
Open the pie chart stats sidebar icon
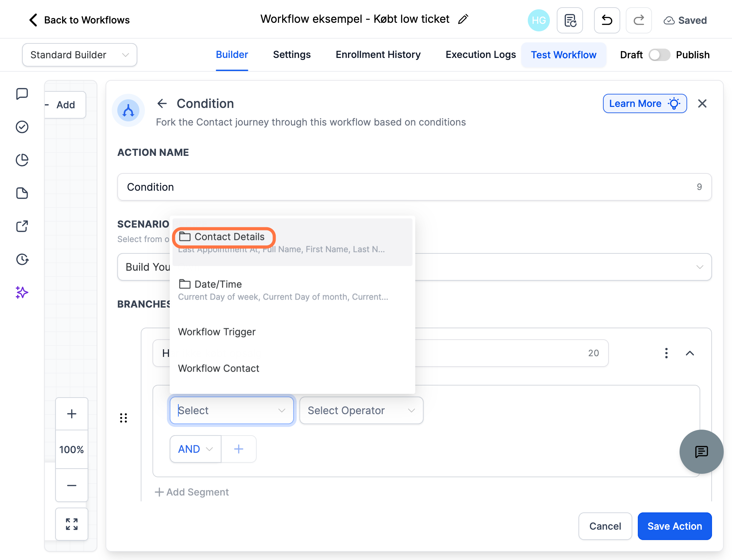coord(22,160)
